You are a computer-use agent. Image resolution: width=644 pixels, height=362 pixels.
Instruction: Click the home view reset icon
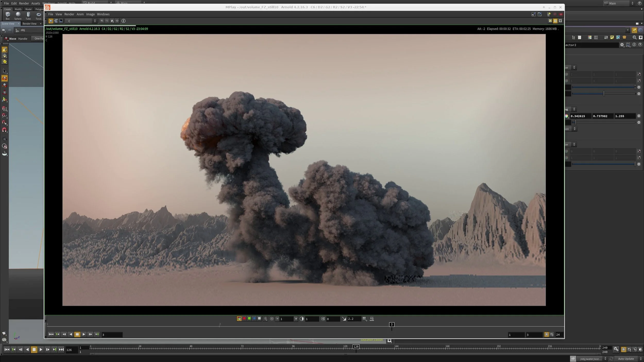(x=112, y=21)
